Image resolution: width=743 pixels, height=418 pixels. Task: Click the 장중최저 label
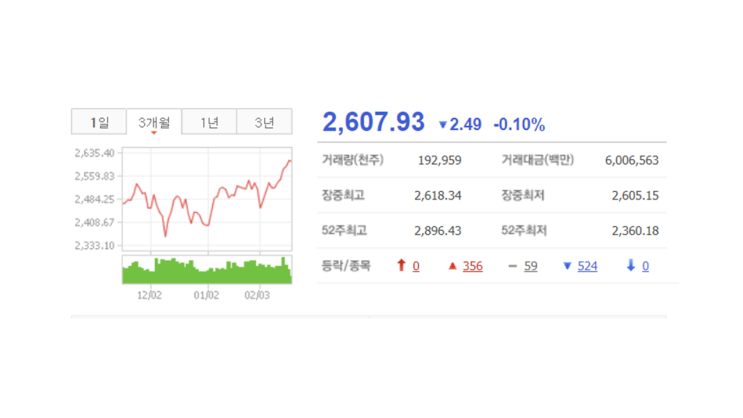pyautogui.click(x=523, y=195)
